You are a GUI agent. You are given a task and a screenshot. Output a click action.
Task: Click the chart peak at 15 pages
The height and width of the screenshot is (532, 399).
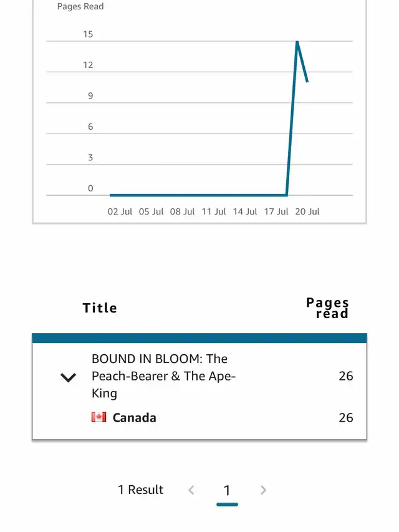click(x=297, y=42)
